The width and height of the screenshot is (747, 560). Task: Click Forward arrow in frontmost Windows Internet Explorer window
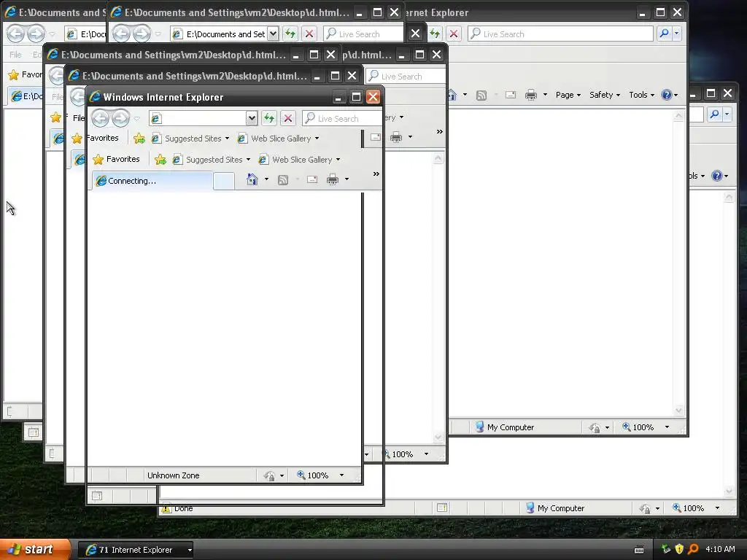[x=120, y=118]
